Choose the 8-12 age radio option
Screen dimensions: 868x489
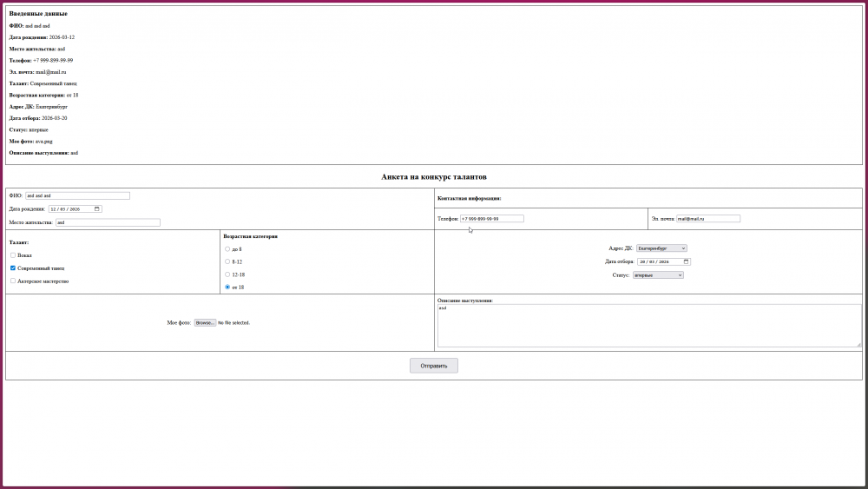[227, 261]
